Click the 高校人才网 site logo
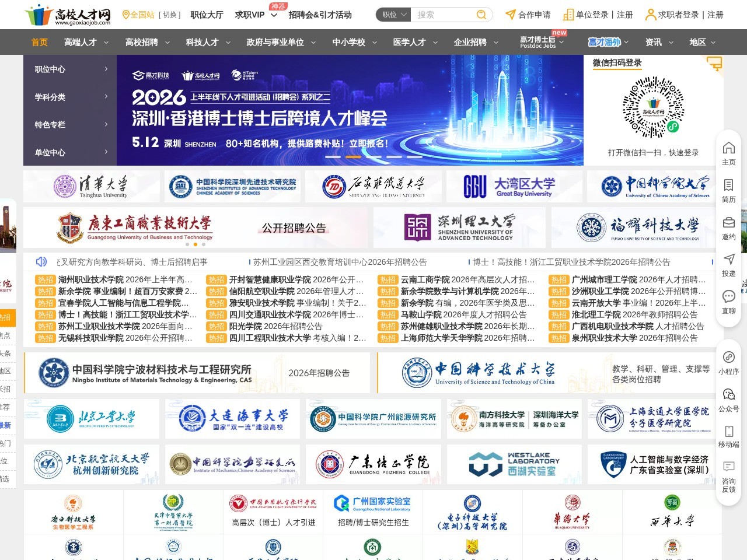Screen dimensions: 747x560 click(68, 15)
